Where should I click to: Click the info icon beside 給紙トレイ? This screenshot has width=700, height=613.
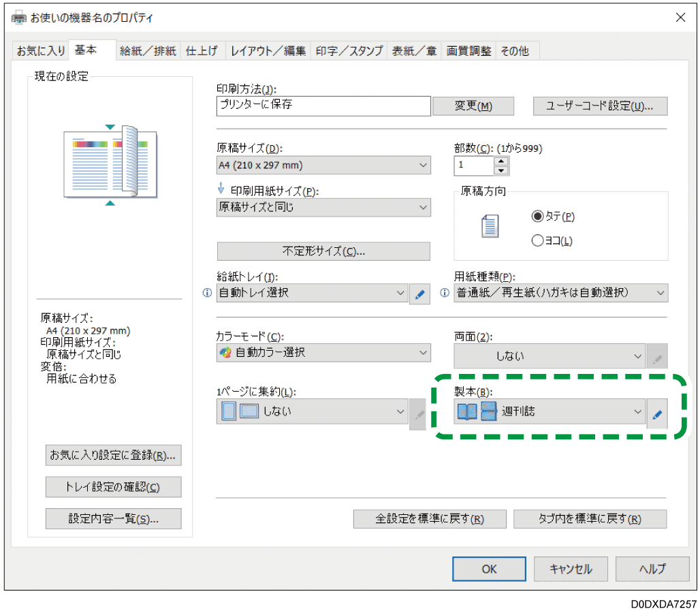[206, 294]
